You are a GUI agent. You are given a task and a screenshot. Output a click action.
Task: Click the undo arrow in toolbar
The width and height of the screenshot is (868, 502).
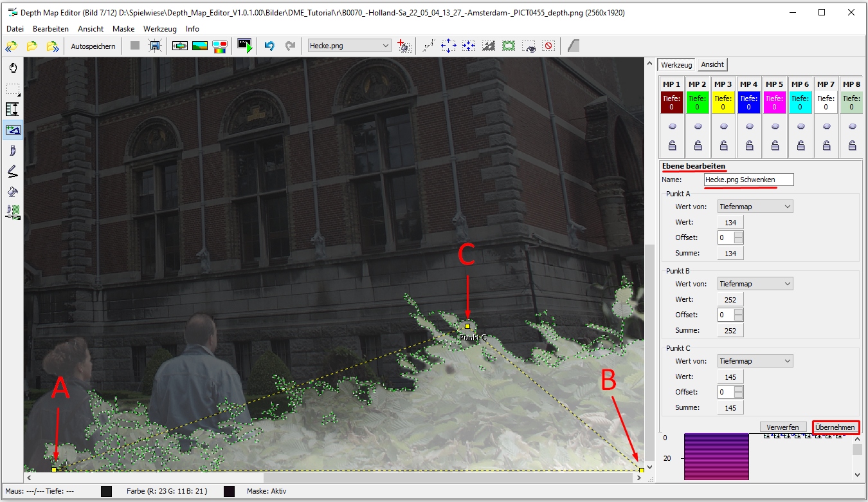(x=269, y=46)
